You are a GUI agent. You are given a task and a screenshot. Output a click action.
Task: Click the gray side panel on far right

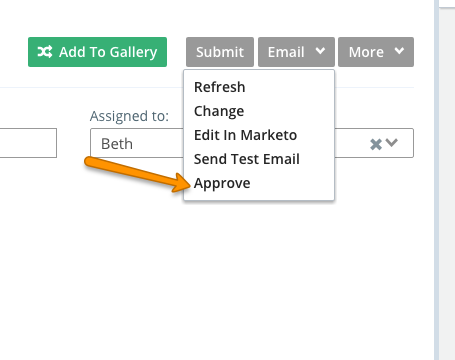(447, 183)
